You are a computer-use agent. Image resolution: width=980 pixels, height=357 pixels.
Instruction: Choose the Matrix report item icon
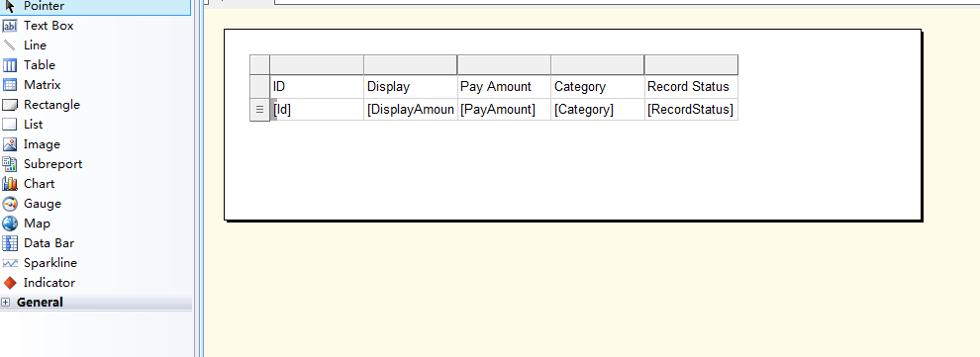[10, 85]
